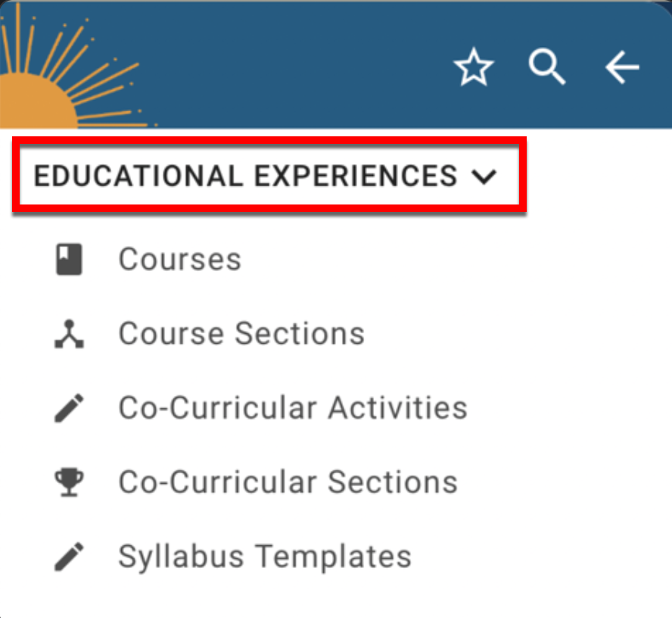Go to Co-Curricular Sections
Viewport: 672px width, 618px height.
pos(288,482)
